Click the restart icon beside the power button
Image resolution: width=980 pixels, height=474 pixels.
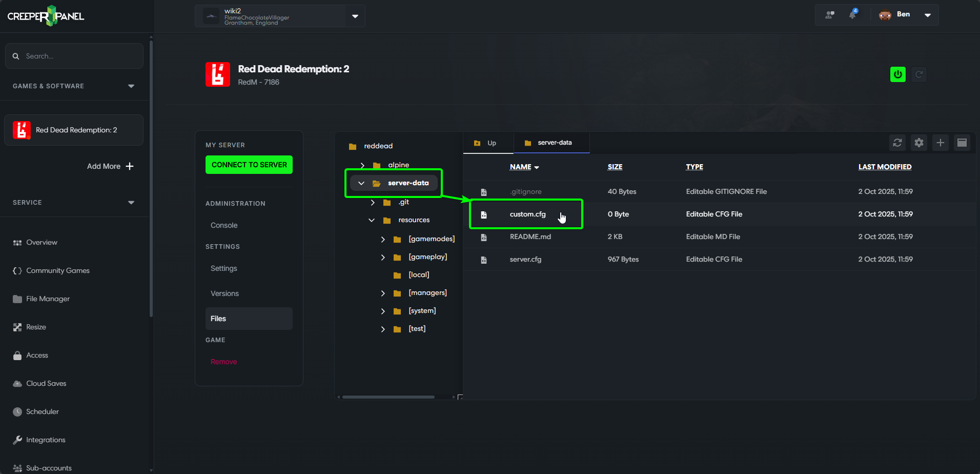919,74
